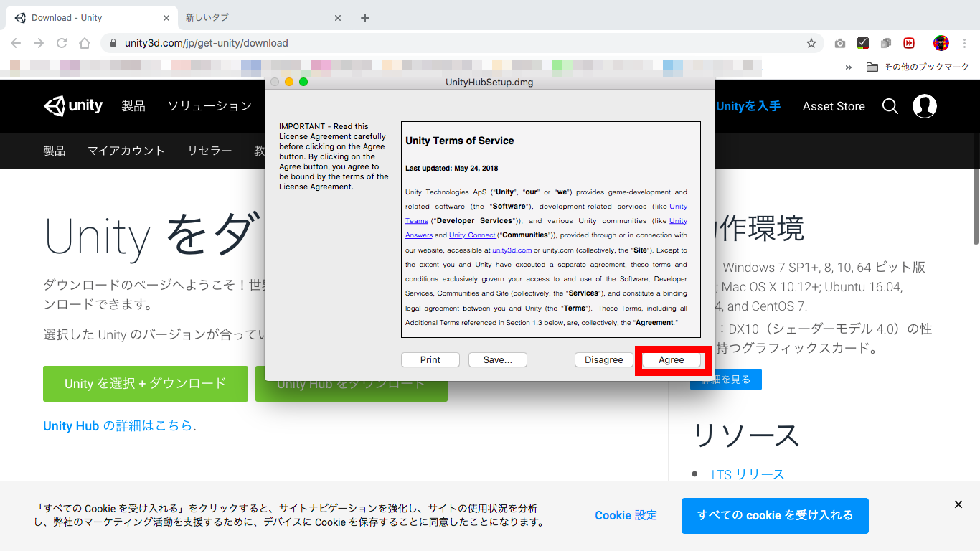Open the Chrome profile avatar

coord(941,43)
